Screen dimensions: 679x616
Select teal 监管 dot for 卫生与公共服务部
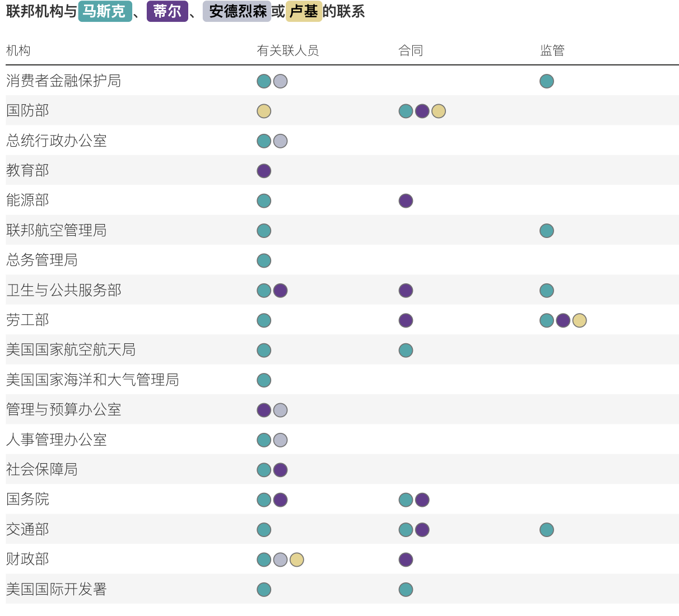[547, 291]
